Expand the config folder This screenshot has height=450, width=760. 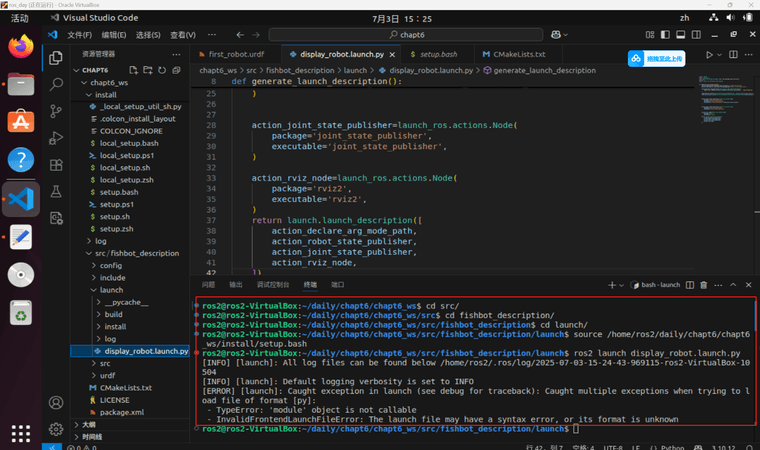[94, 265]
